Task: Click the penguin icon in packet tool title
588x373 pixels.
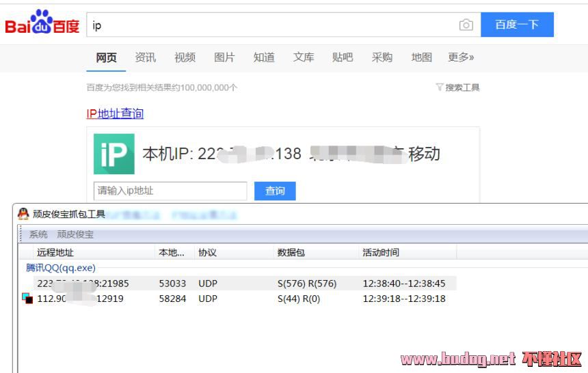Action: pos(23,214)
